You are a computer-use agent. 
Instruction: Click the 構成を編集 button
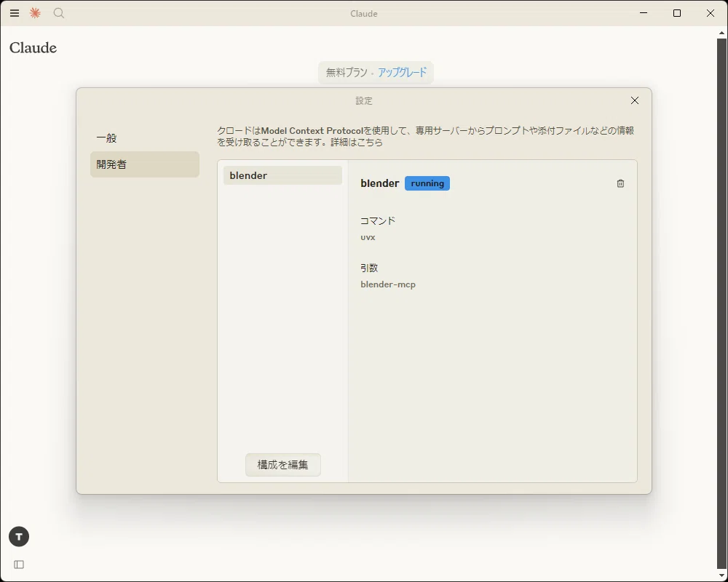pyautogui.click(x=282, y=465)
